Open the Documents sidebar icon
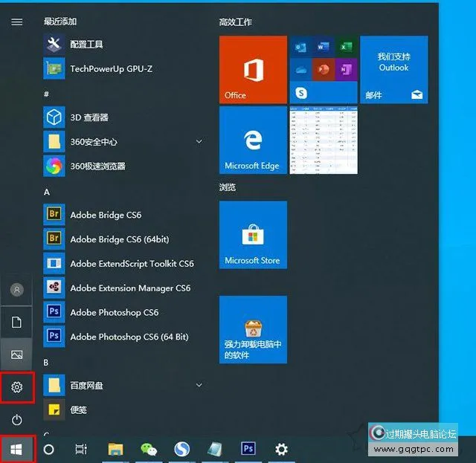The image size is (476, 463). pos(16,323)
